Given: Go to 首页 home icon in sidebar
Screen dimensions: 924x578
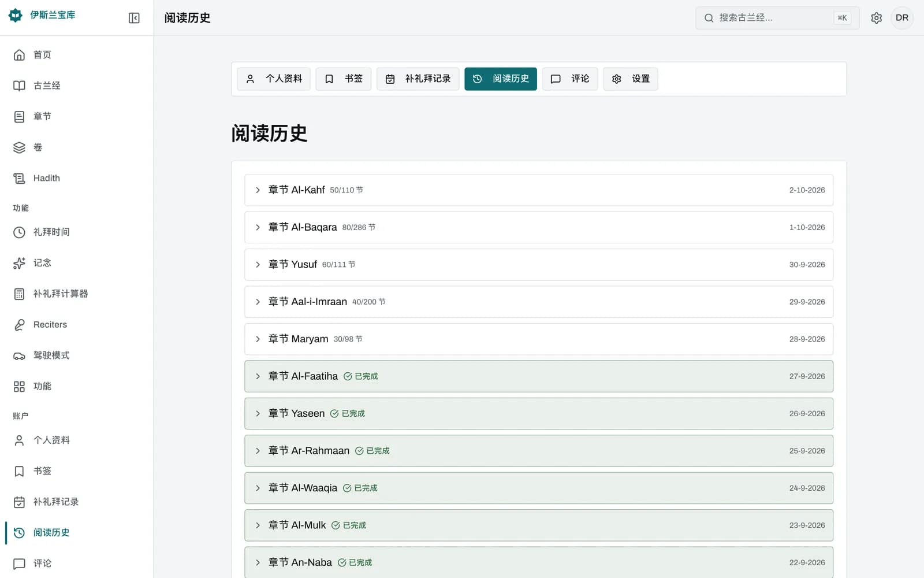Looking at the screenshot, I should [19, 55].
